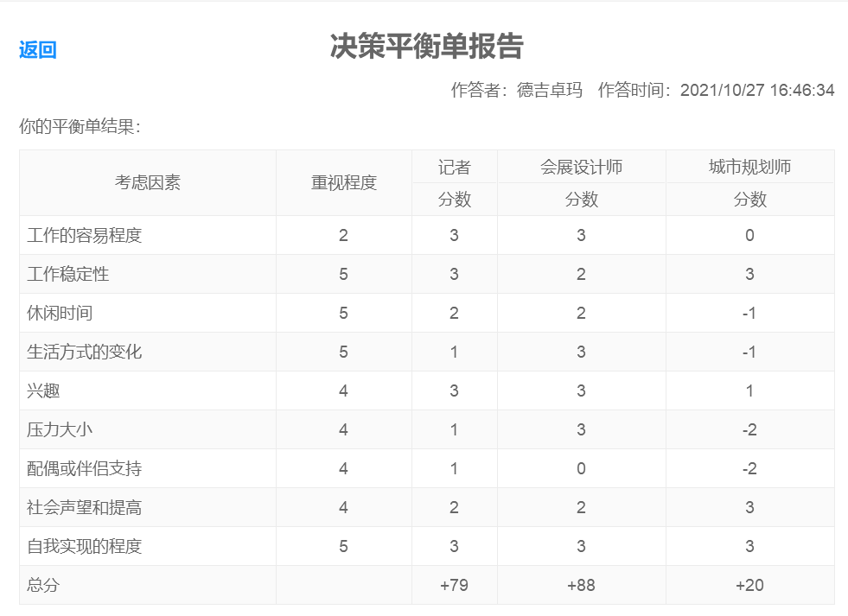Select the 记者 career column header
Screen dimensions: 848x616
point(455,167)
